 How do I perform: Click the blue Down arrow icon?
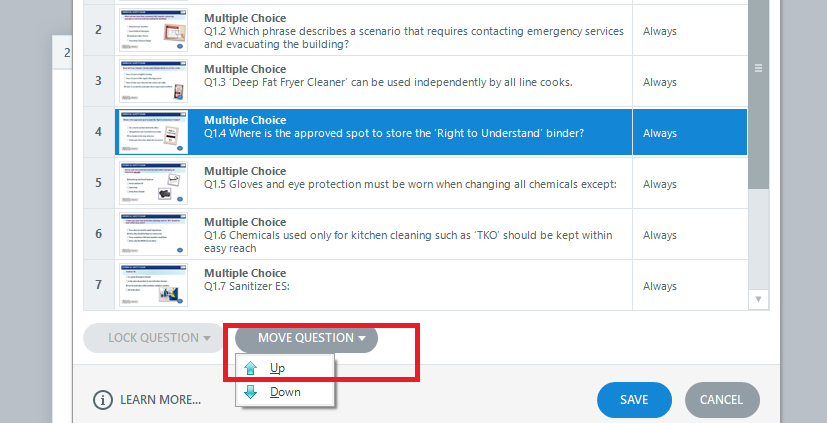point(250,392)
